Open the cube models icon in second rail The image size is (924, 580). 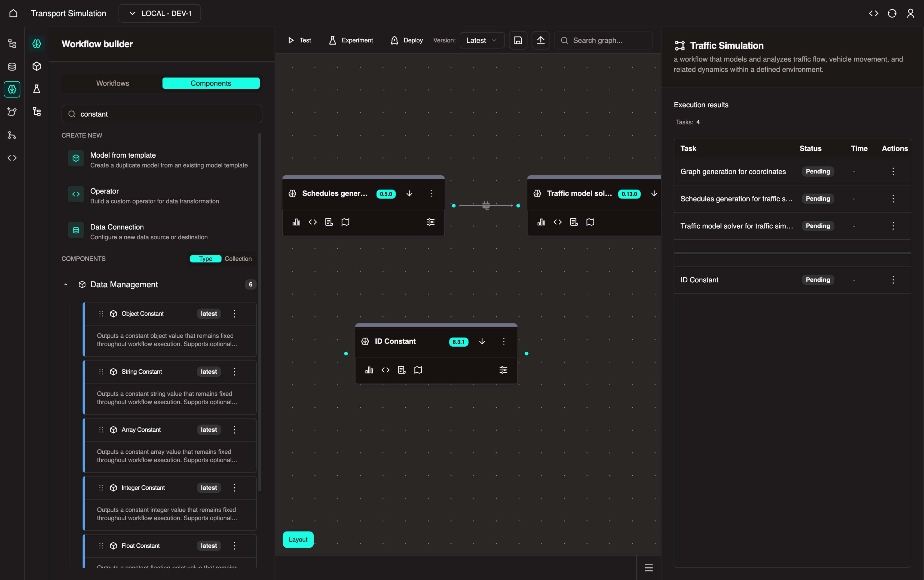pyautogui.click(x=37, y=66)
